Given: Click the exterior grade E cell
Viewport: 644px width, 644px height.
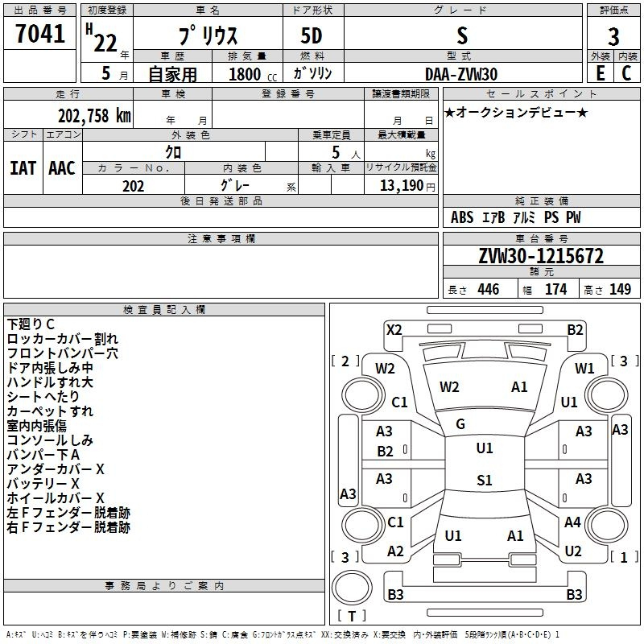Looking at the screenshot, I should click(x=601, y=73).
